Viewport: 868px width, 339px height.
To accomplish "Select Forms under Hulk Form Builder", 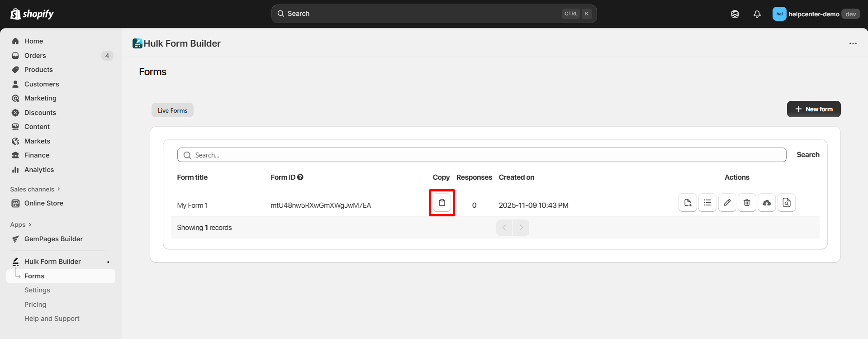I will pos(61,276).
